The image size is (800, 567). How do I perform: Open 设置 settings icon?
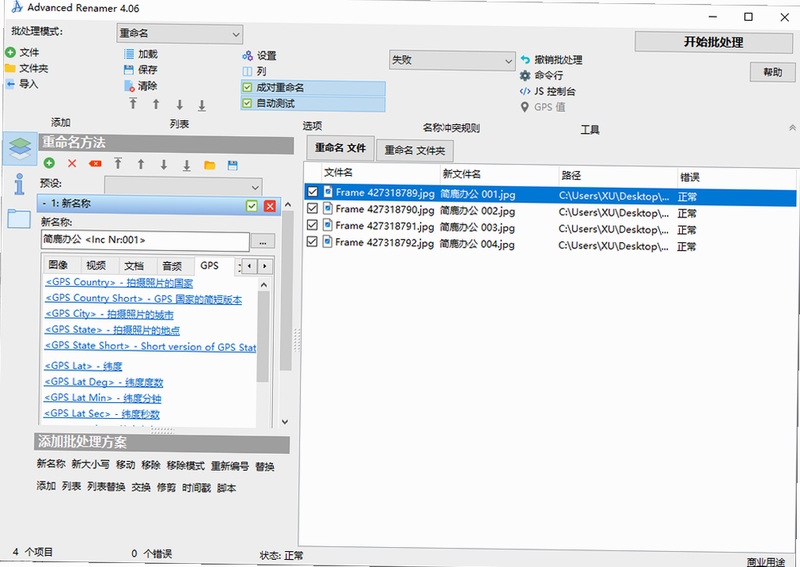(x=247, y=55)
